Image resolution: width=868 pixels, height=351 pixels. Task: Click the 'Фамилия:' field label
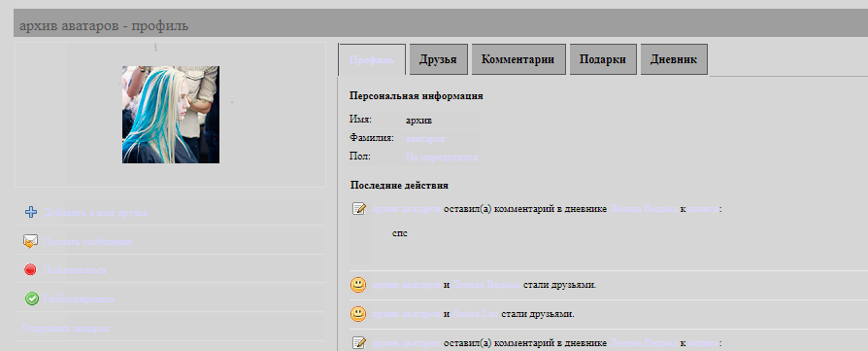point(372,138)
